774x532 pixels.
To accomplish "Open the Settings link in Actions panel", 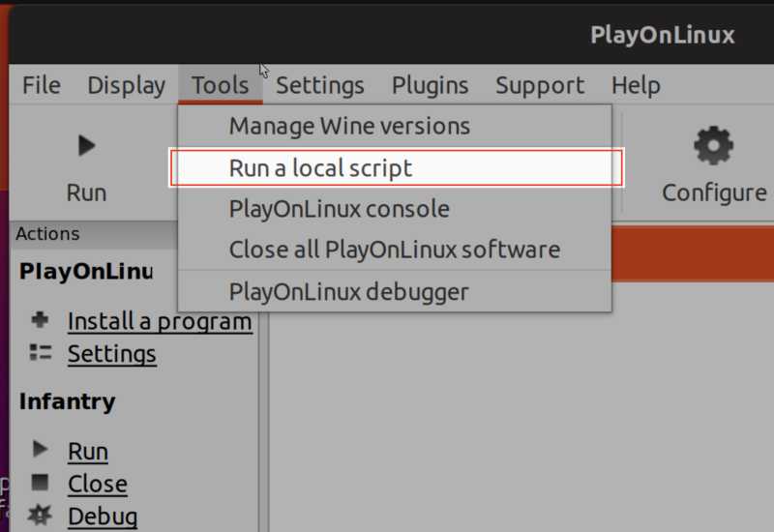I will tap(112, 354).
